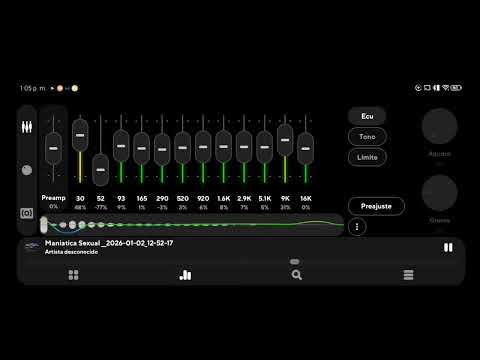Click the 2.9K frequency label
This screenshot has width=480, height=360.
pyautogui.click(x=244, y=199)
